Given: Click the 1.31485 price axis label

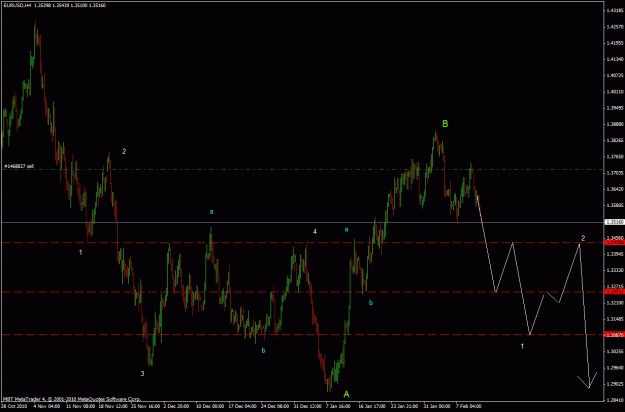Looking at the screenshot, I should 615,319.
